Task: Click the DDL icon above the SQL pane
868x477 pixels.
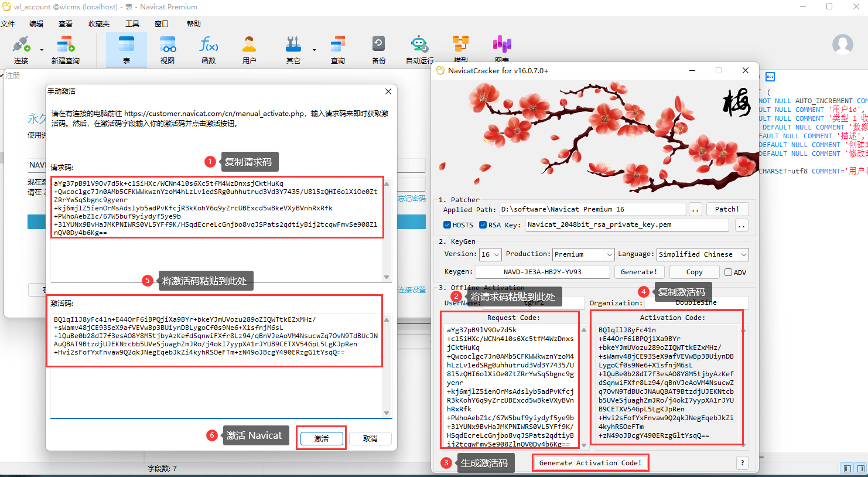Action: point(770,77)
